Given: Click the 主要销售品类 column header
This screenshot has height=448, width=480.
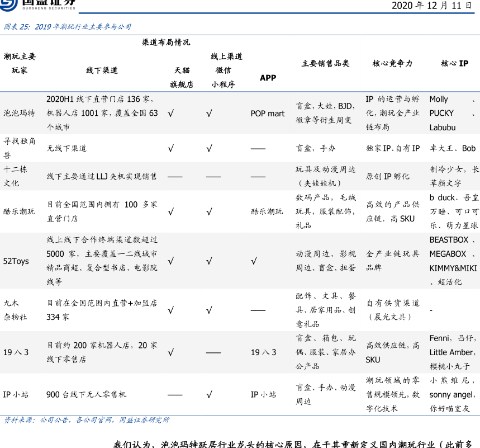Looking at the screenshot, I should [x=325, y=63].
